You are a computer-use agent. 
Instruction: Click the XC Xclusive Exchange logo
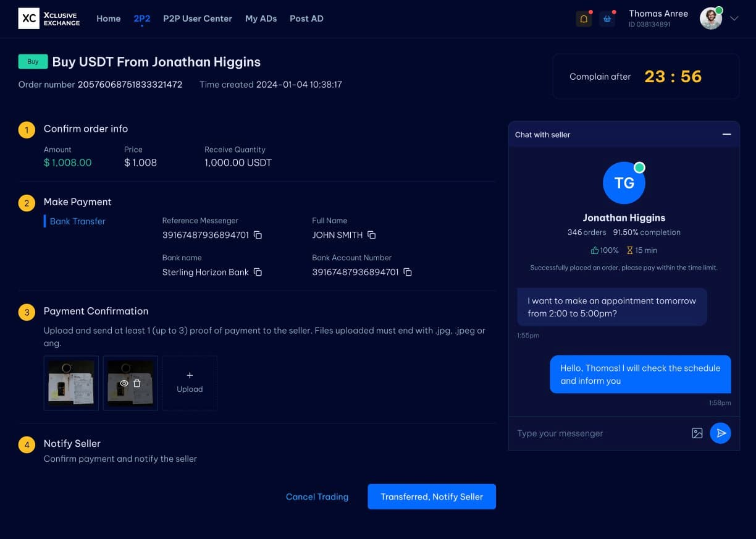[x=49, y=19]
